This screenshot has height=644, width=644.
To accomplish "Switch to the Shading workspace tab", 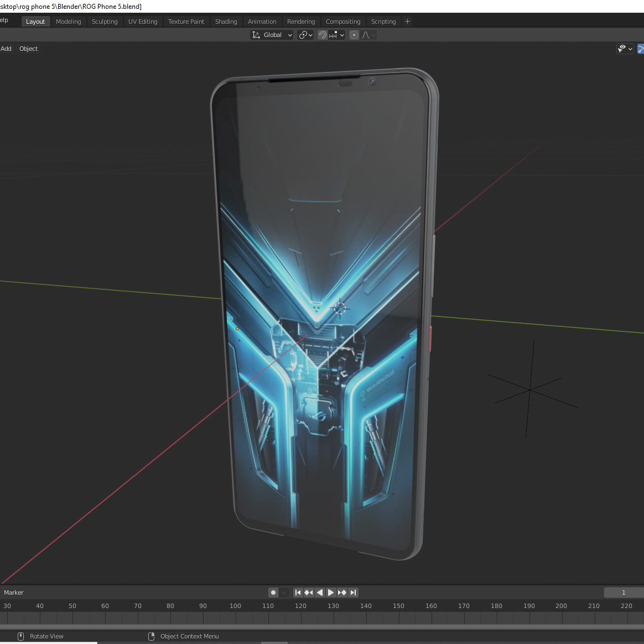I will point(226,22).
